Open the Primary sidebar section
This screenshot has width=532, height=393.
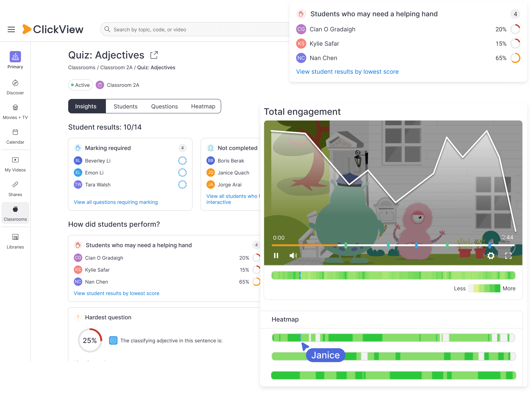[x=15, y=60]
